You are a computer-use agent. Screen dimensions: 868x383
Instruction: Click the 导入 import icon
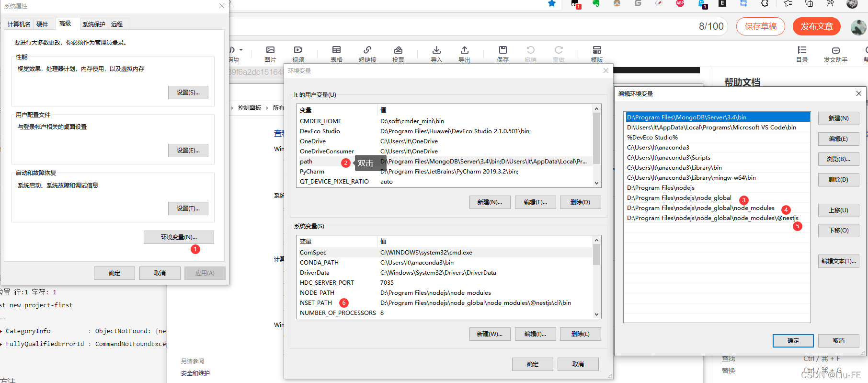(436, 54)
